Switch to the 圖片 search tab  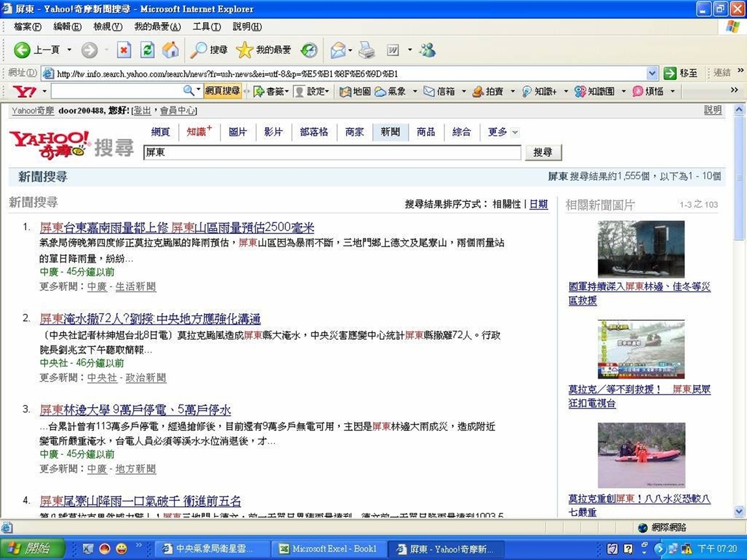pos(238,132)
